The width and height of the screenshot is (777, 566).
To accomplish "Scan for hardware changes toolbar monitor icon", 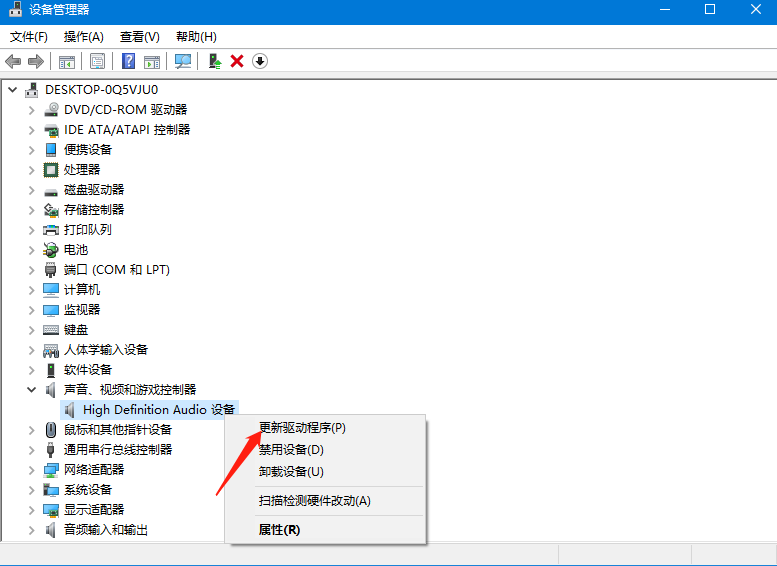I will pyautogui.click(x=182, y=61).
